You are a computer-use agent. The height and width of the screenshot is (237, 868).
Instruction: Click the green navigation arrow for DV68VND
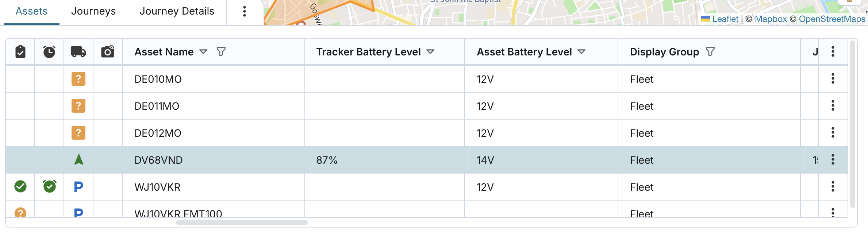coord(78,160)
